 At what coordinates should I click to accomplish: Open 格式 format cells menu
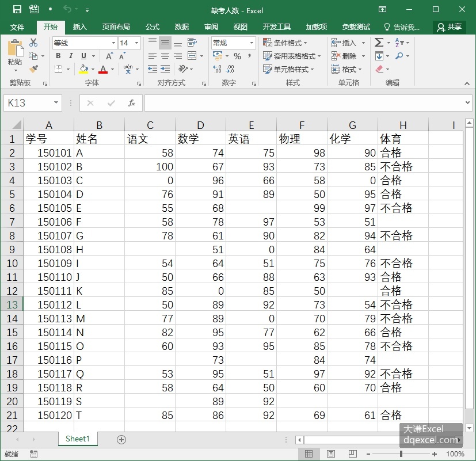346,69
